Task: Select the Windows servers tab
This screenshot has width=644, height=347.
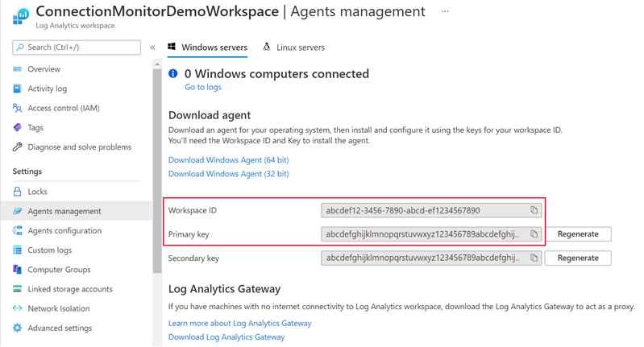Action: tap(208, 48)
